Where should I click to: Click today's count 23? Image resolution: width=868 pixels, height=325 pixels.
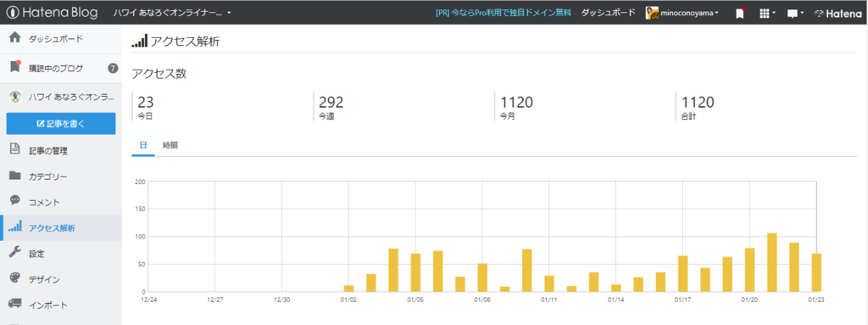pos(146,103)
